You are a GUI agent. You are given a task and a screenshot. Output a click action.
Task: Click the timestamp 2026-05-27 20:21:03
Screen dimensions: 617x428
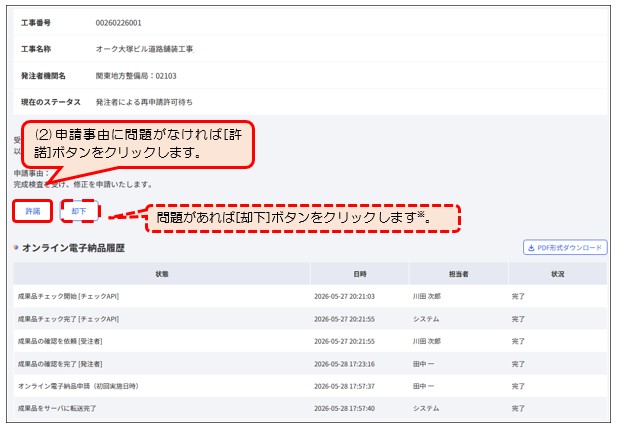344,296
